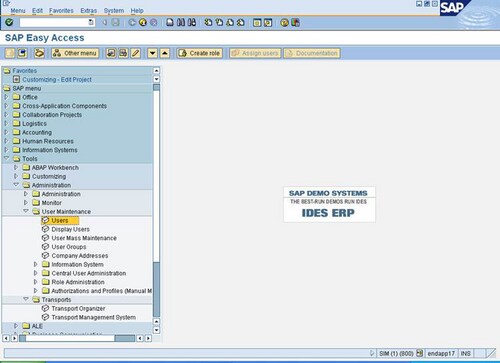Open the System menu
Image resolution: width=500 pixels, height=363 pixels.
[x=114, y=11]
